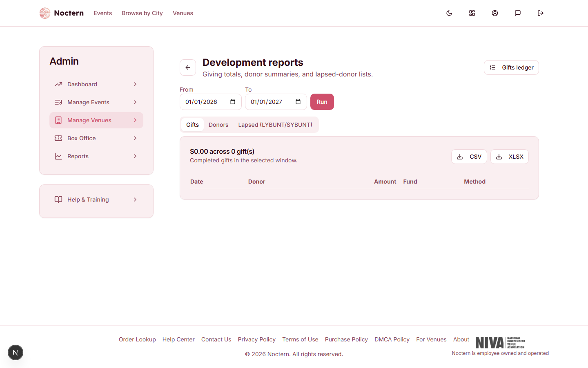Expand the Manage Venues chevron
The height and width of the screenshot is (368, 588).
[135, 120]
